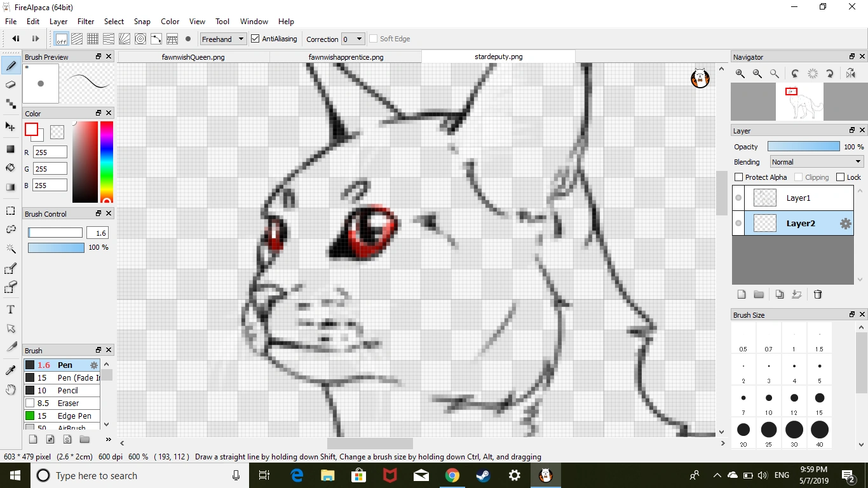Image resolution: width=868 pixels, height=488 pixels.
Task: Hide Layer2 using its visibility dot
Action: (x=738, y=224)
